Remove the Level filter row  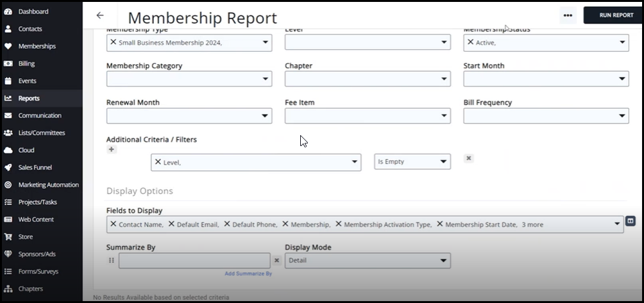pos(468,158)
